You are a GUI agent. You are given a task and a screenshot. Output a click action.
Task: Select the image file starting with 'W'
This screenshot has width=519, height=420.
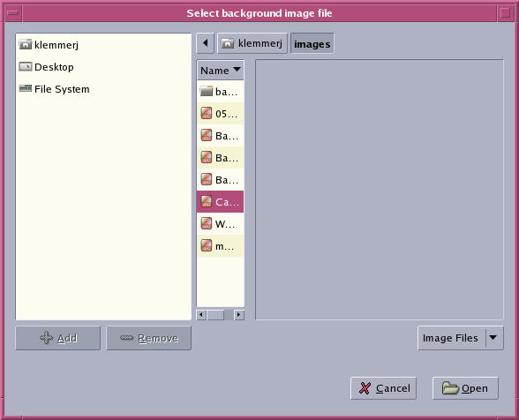(x=221, y=224)
